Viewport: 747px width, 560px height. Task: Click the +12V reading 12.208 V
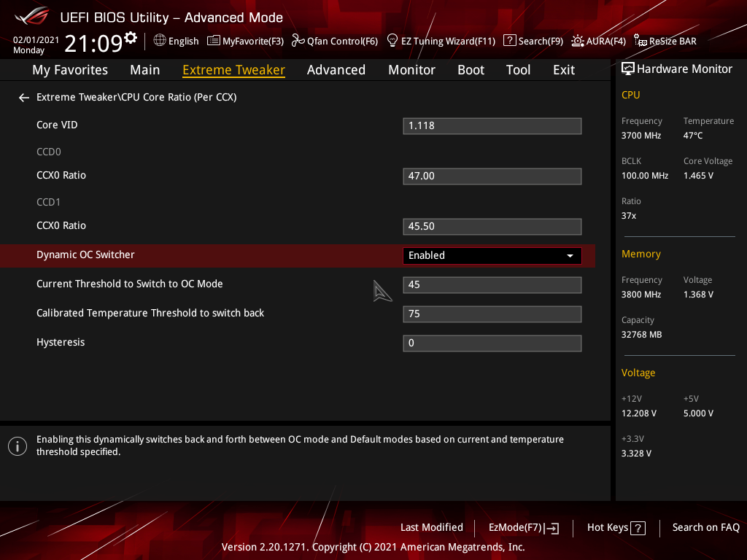639,413
